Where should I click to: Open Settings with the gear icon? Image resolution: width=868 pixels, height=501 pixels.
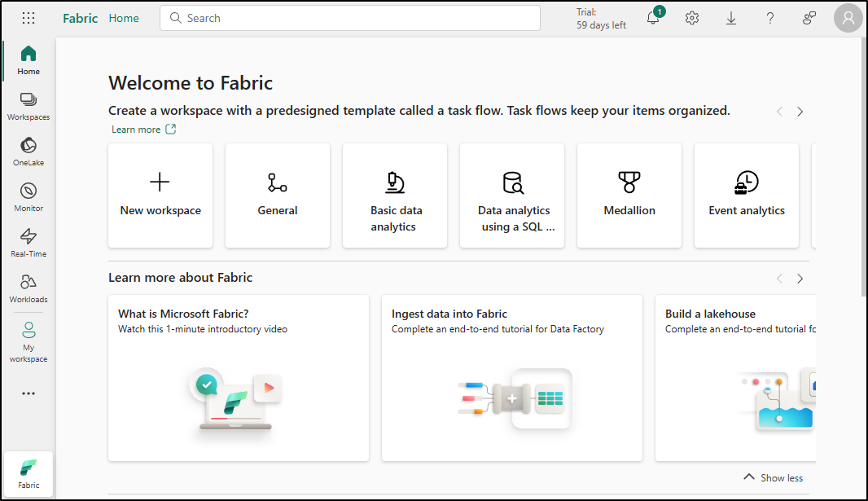(x=691, y=17)
